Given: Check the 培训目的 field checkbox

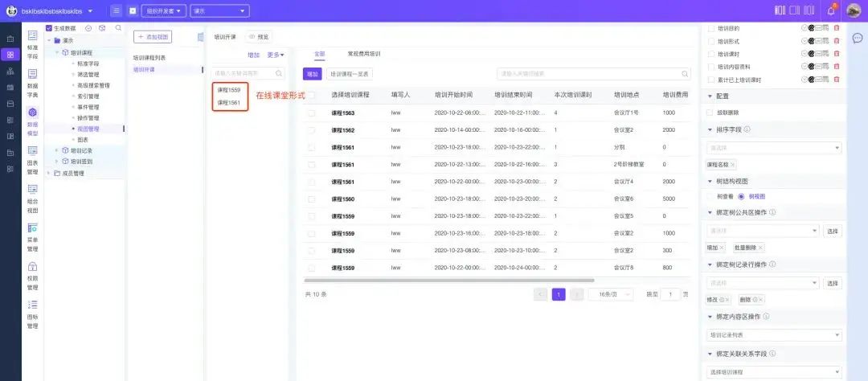Looking at the screenshot, I should point(711,27).
